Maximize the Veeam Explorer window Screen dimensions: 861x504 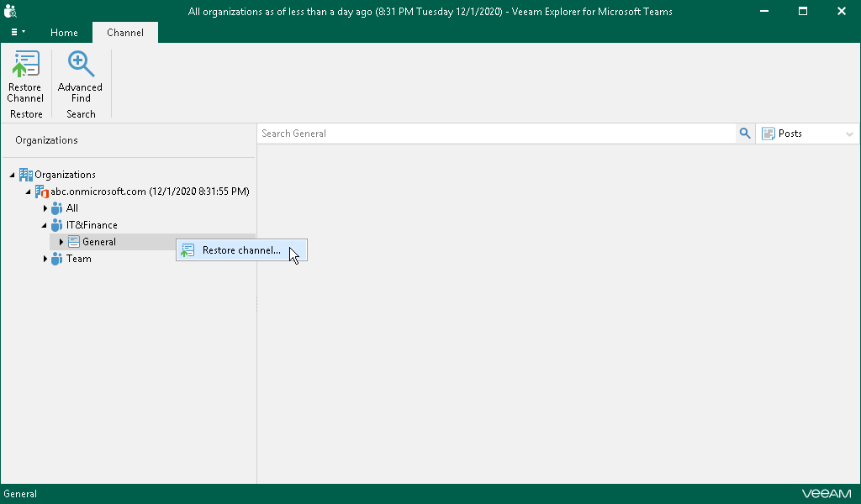click(803, 11)
